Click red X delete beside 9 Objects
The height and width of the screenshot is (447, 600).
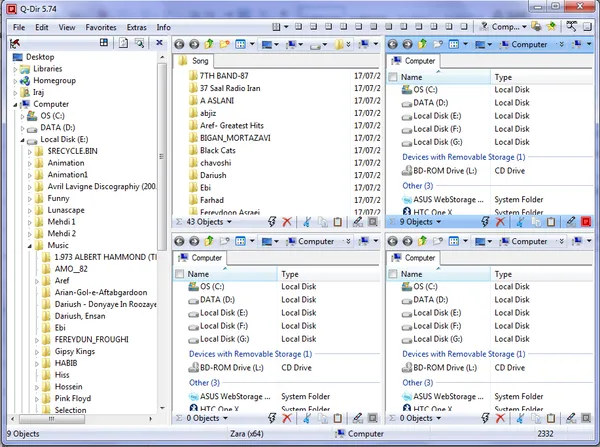coord(500,222)
